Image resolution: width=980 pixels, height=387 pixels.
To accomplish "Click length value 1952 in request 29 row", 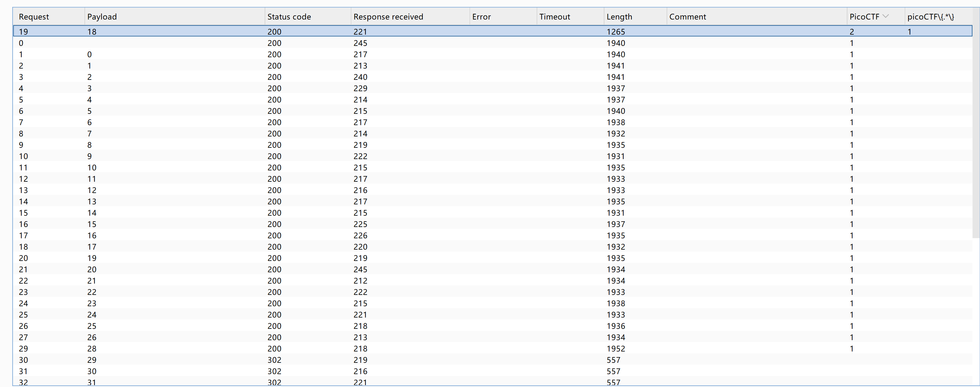I will pos(615,349).
